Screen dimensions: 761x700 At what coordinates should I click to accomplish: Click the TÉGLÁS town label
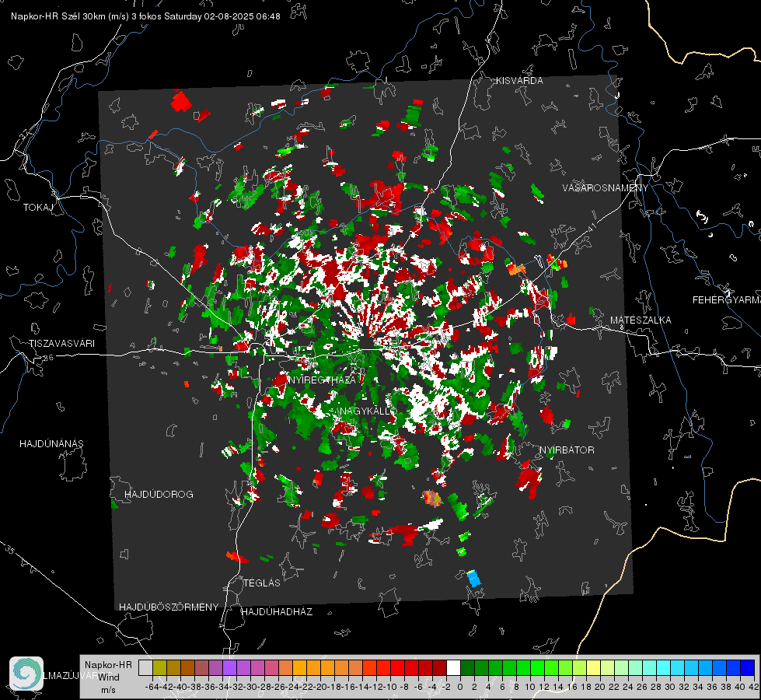[x=262, y=583]
